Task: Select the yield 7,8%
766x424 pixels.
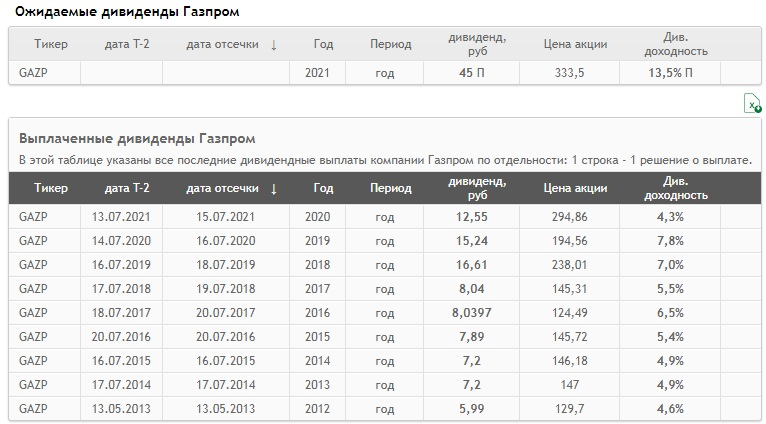Action: pos(670,241)
